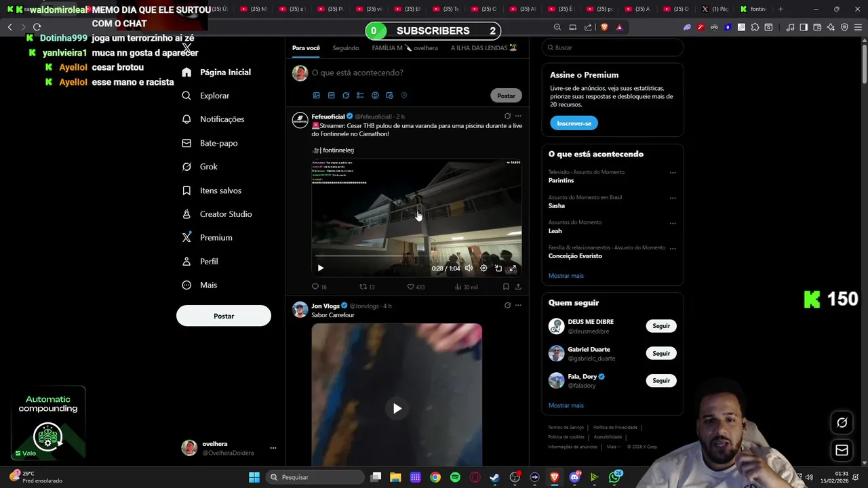
Task: Open video settings gear
Action: (x=484, y=268)
